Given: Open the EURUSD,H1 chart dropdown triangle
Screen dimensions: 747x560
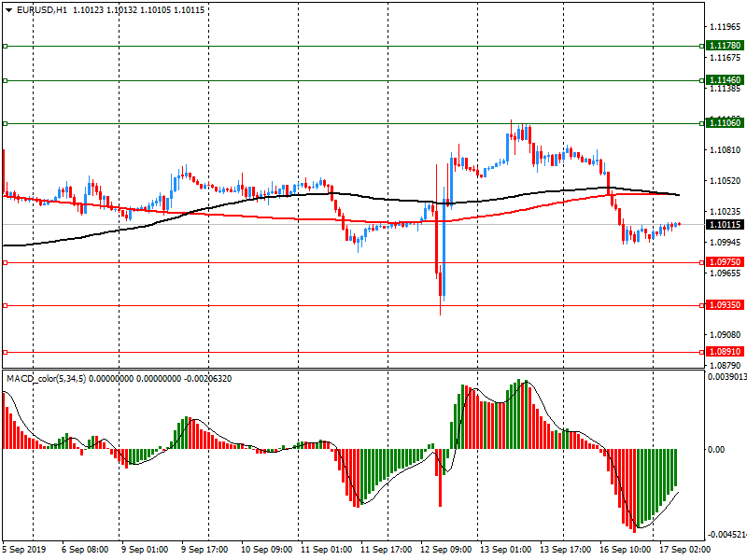Looking at the screenshot, I should 9,10.
